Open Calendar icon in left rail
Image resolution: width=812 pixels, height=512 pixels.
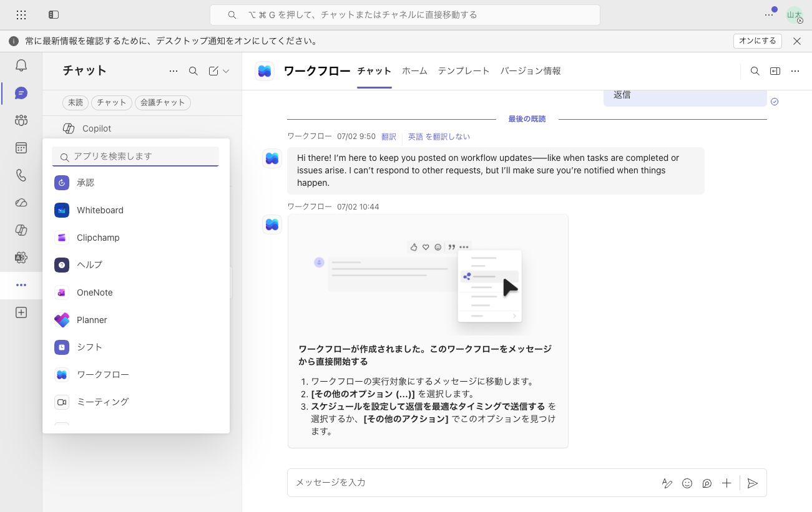pyautogui.click(x=21, y=148)
